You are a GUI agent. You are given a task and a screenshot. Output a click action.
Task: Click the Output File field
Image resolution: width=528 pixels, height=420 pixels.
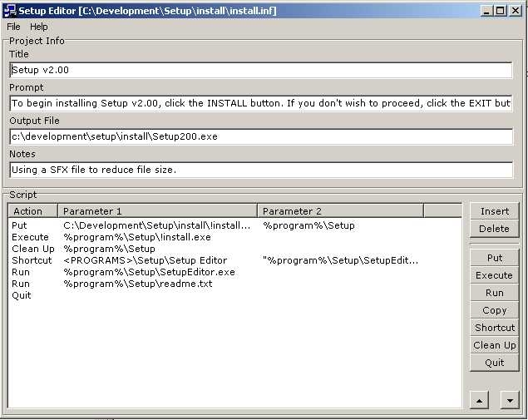point(261,136)
